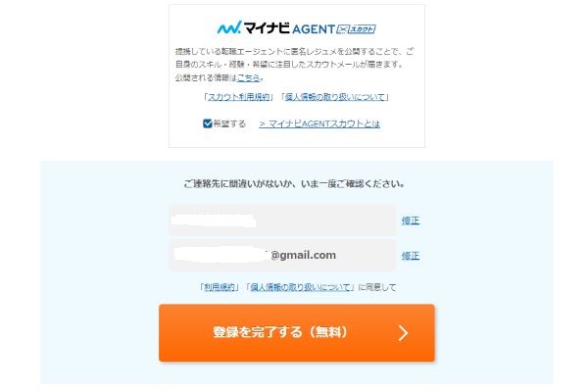Open 個人情報の取り扱いについて above the register button

click(300, 287)
